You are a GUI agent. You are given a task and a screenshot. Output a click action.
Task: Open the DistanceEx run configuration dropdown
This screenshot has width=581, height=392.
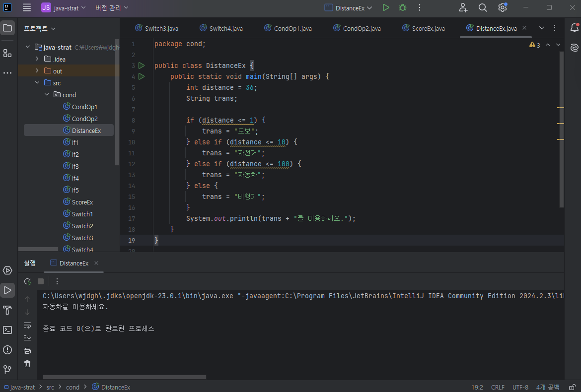[348, 8]
